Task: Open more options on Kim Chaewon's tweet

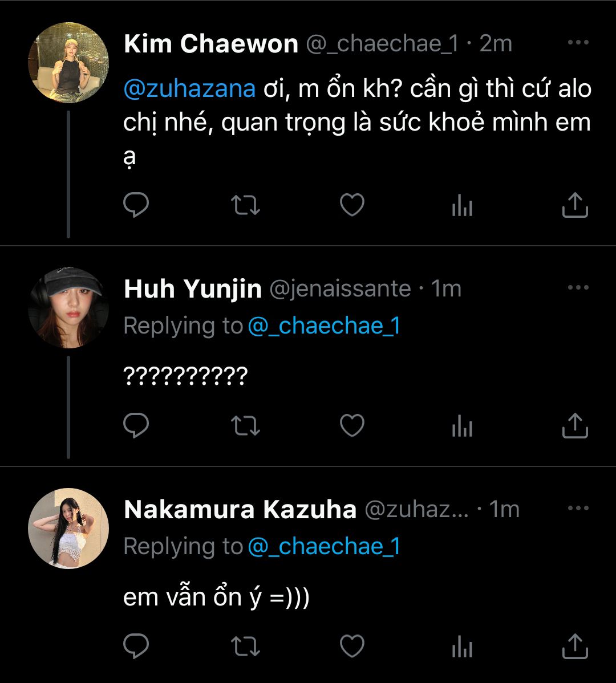Action: tap(578, 43)
